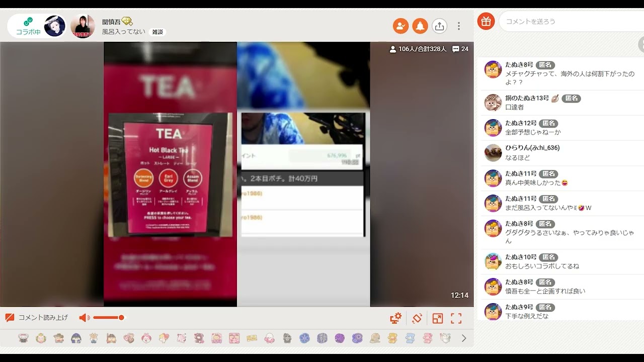This screenshot has width=644, height=362.
Task: Click the rotate screen icon
Action: (x=417, y=318)
